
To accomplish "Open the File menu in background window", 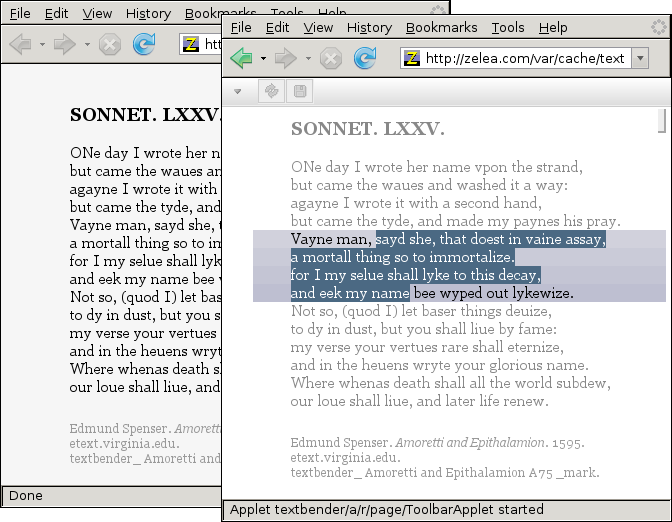I will [x=20, y=13].
